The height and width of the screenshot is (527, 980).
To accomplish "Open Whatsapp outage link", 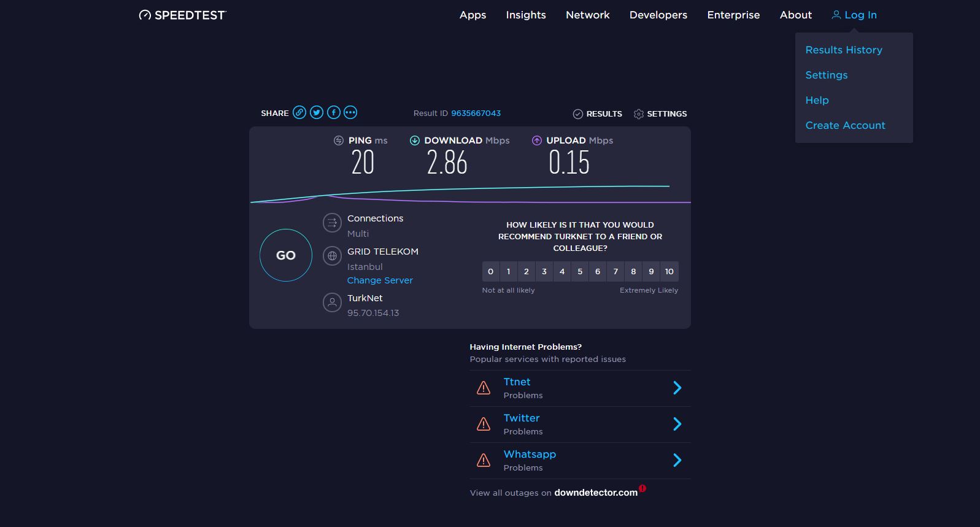I will (530, 454).
